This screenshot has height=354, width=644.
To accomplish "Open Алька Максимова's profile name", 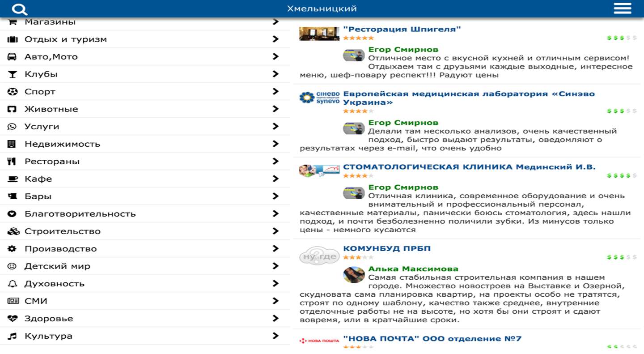I will [x=413, y=269].
